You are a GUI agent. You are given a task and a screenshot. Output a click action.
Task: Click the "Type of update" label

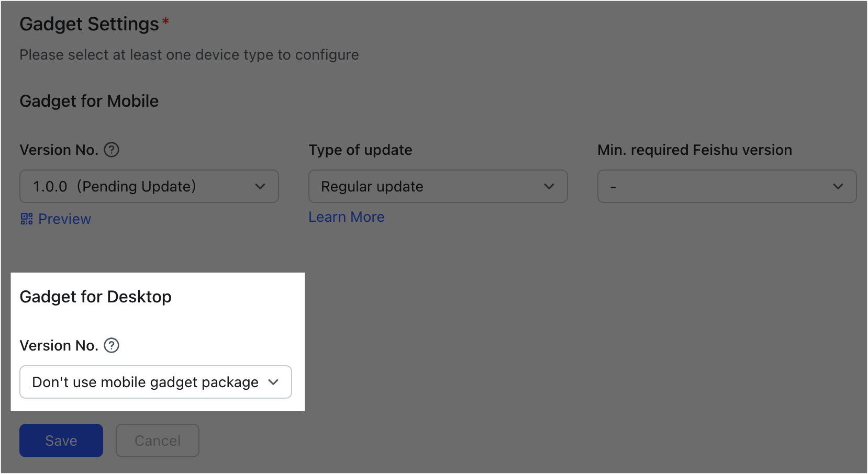coord(360,150)
